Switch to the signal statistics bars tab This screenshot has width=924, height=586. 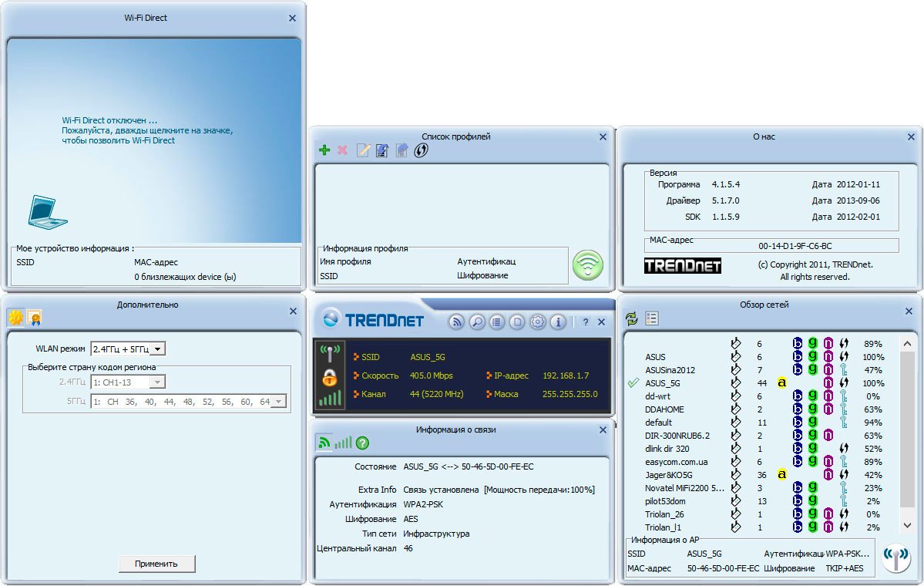pyautogui.click(x=343, y=443)
